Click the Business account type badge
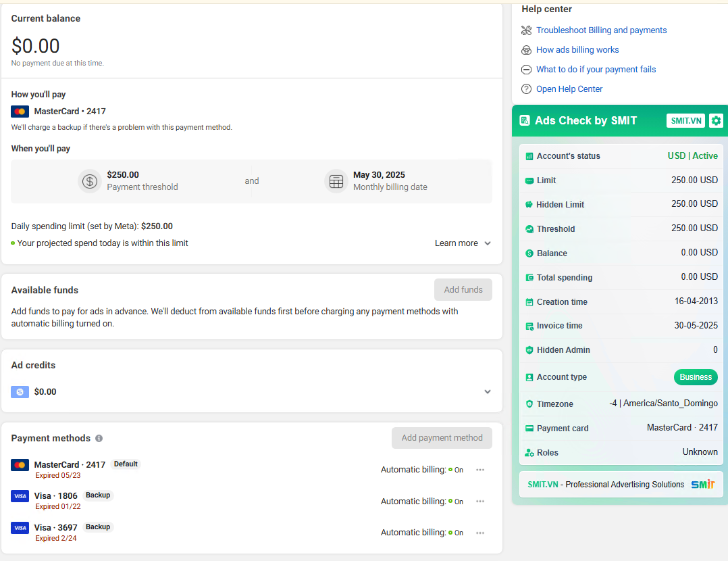Viewport: 728px width, 561px height. (x=696, y=377)
